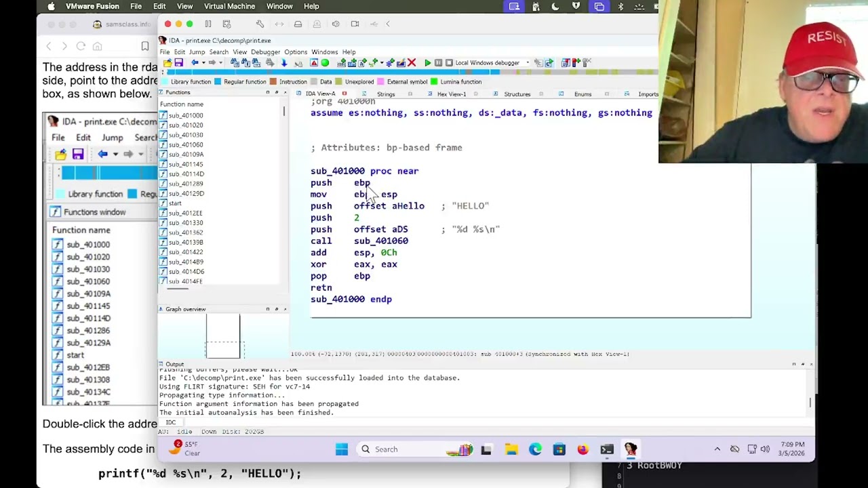Click VMware camera icon in toolbar
The image size is (868, 488).
[x=355, y=24]
